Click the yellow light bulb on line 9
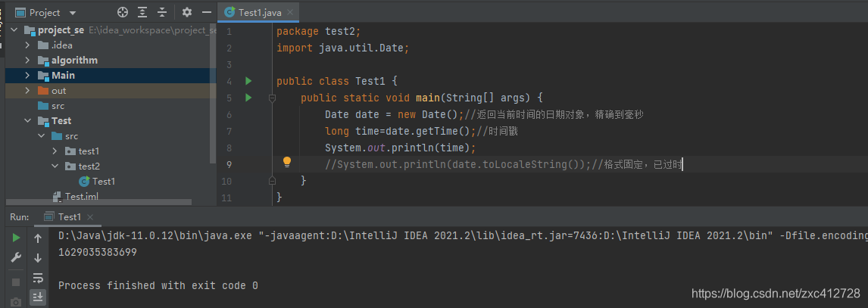Image resolution: width=868 pixels, height=308 pixels. (287, 162)
